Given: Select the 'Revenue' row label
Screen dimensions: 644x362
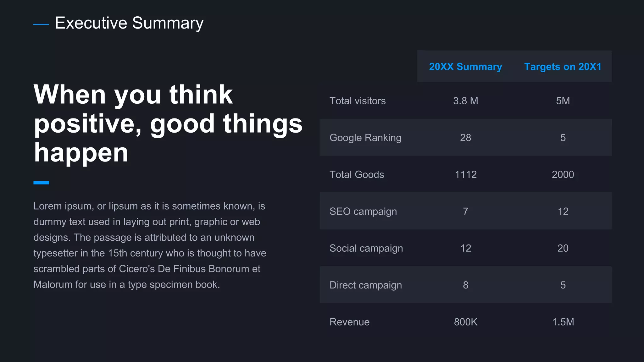Looking at the screenshot, I should tap(349, 322).
